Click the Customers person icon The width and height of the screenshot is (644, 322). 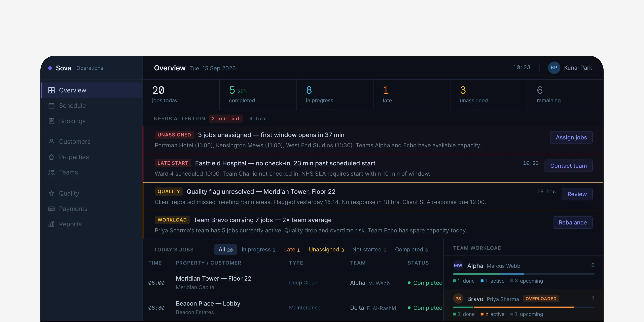tap(51, 142)
